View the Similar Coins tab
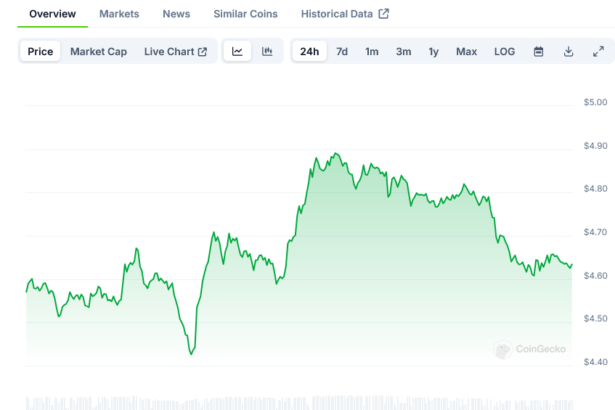This screenshot has width=615, height=410. (245, 14)
